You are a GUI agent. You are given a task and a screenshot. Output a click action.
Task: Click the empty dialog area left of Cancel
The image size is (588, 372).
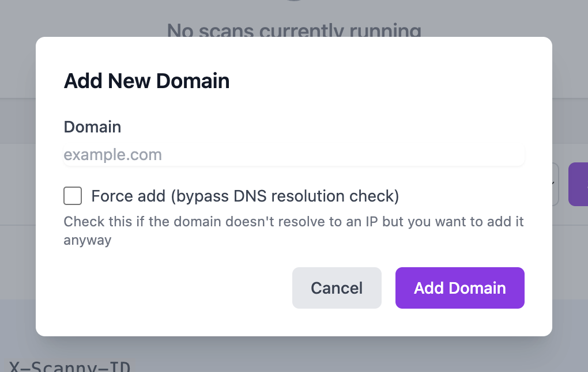pos(173,288)
